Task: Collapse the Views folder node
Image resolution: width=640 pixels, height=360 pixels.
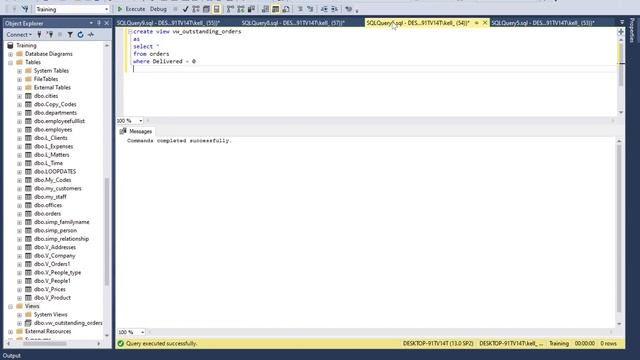Action: click(x=11, y=307)
